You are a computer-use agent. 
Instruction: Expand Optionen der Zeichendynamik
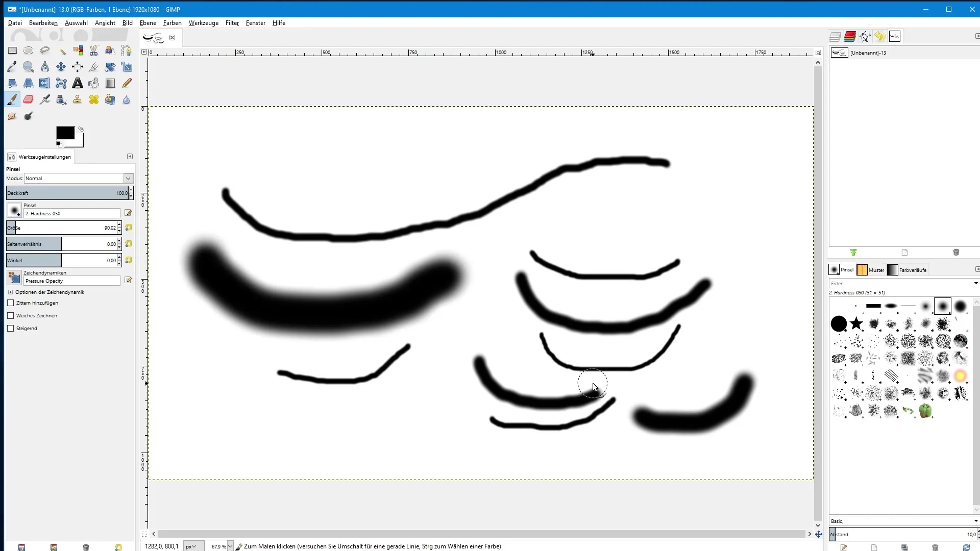click(10, 292)
